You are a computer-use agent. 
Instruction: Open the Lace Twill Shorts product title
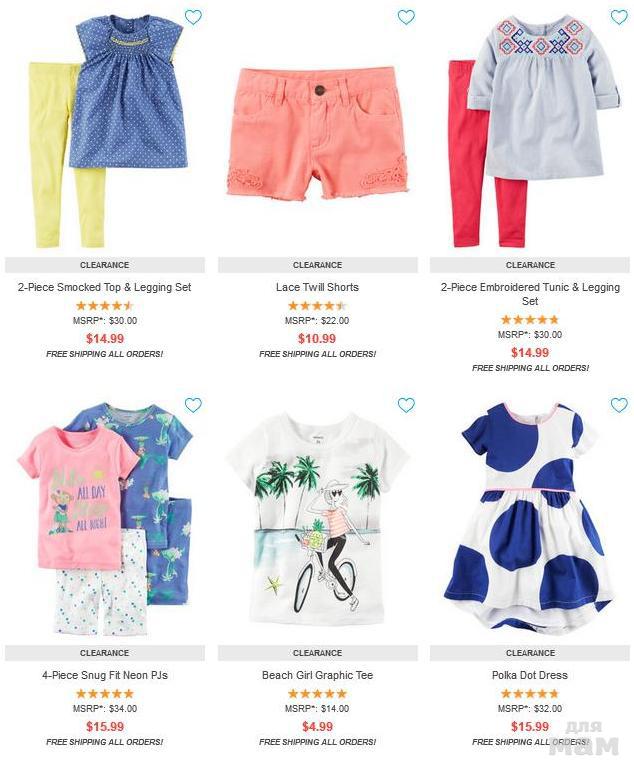tap(317, 287)
